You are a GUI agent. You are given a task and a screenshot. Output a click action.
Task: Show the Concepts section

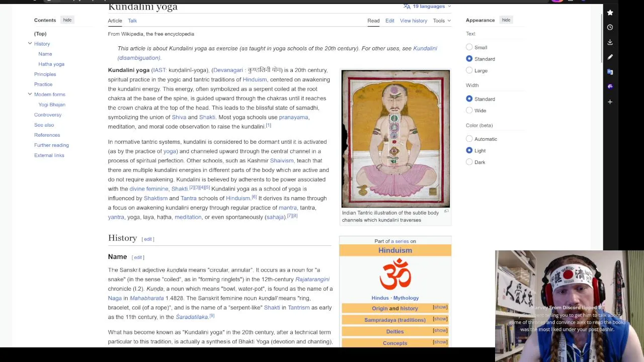[x=440, y=342]
